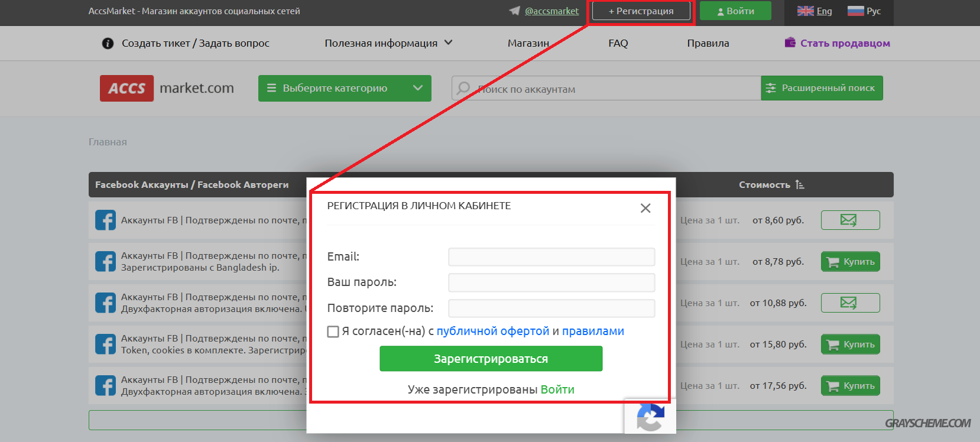Open Создать тикет / Задать вопрос
Image resolution: width=980 pixels, height=442 pixels.
coord(196,43)
